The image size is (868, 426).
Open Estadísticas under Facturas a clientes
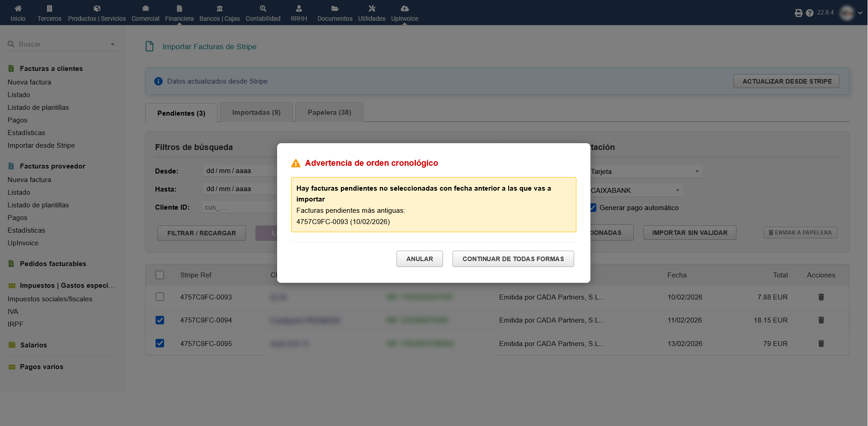pyautogui.click(x=26, y=133)
